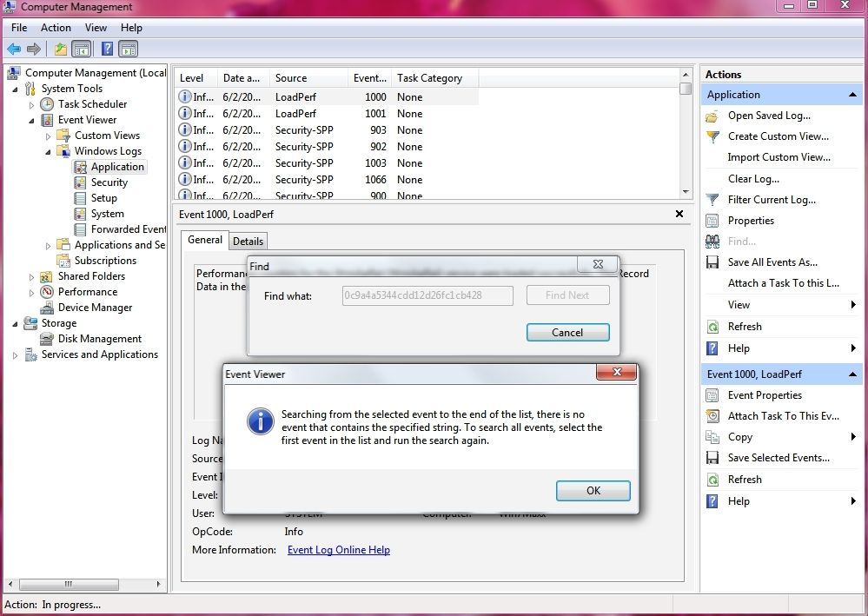Viewport: 868px width, 616px height.
Task: Select the Setup log in tree
Action: [x=103, y=198]
